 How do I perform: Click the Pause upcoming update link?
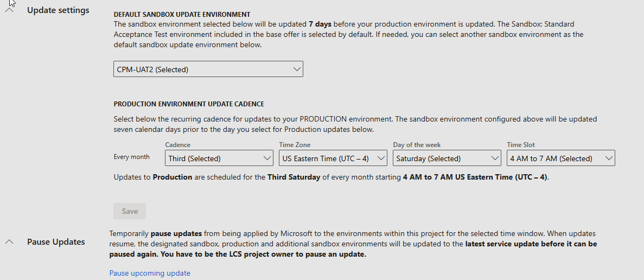[150, 273]
